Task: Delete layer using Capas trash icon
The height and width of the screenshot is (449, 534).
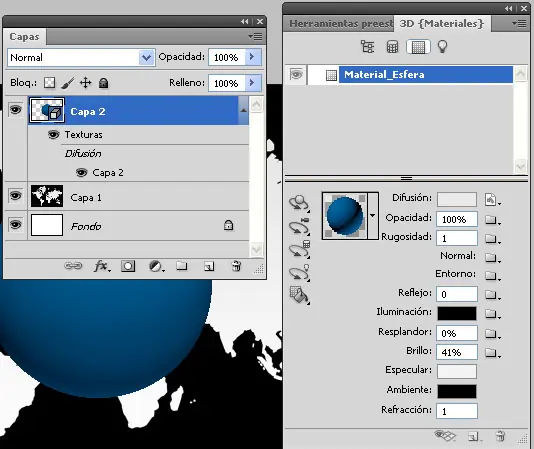Action: pos(236,266)
